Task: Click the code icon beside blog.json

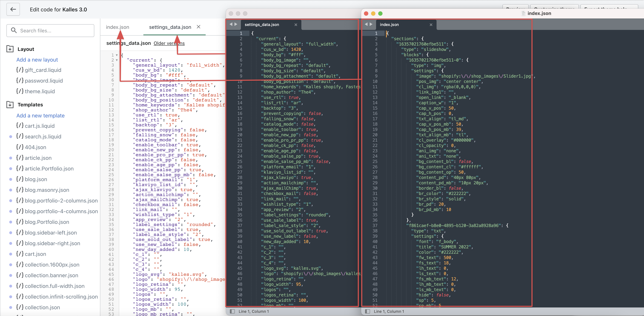Action: [20, 179]
